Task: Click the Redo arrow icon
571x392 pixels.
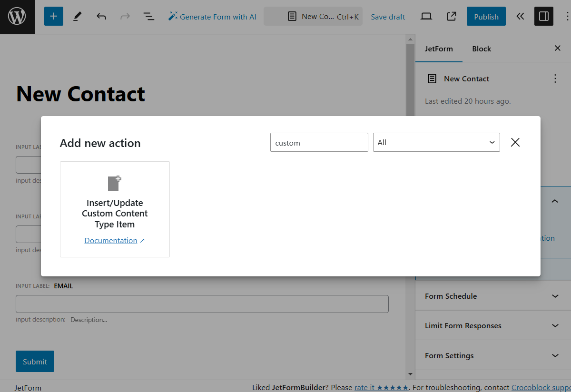Action: [125, 16]
